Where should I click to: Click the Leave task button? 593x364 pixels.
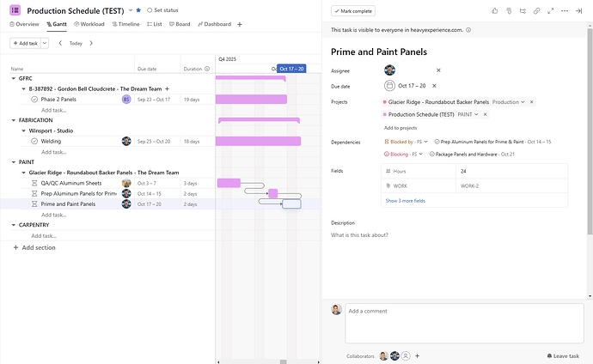tap(563, 356)
